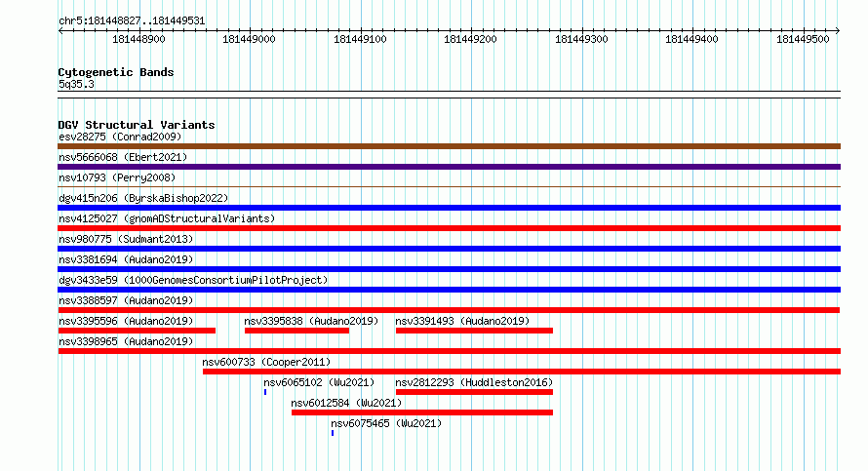Open nsv10793 (Perry2008) variant label
Image resolution: width=868 pixels, height=471 pixels.
coord(117,177)
